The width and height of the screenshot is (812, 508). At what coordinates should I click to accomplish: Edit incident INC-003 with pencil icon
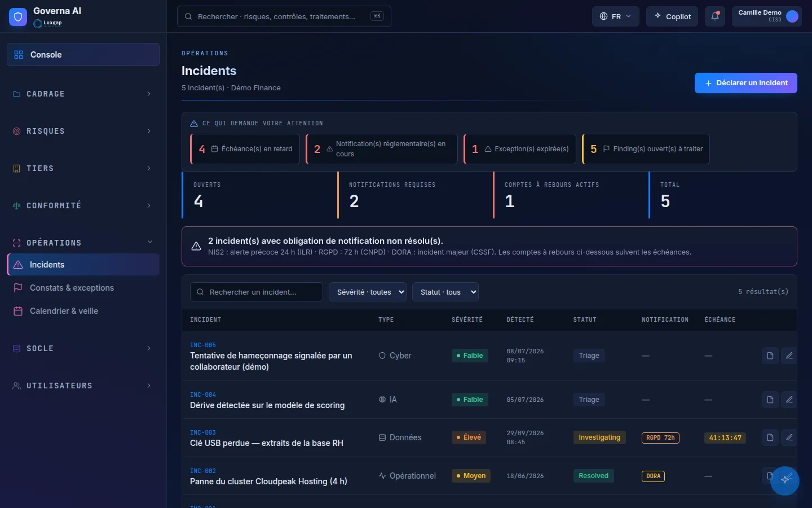coord(789,437)
